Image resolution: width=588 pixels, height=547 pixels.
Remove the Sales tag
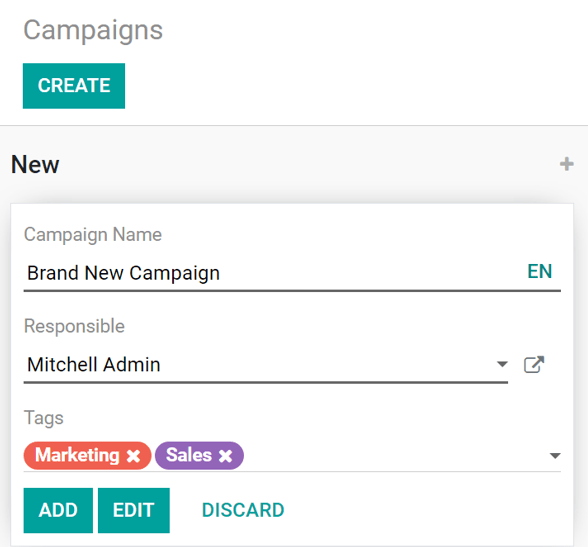(x=225, y=456)
